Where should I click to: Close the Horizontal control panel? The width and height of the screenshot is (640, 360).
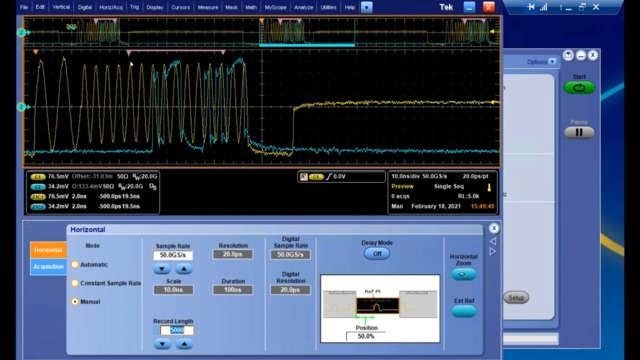(x=494, y=228)
